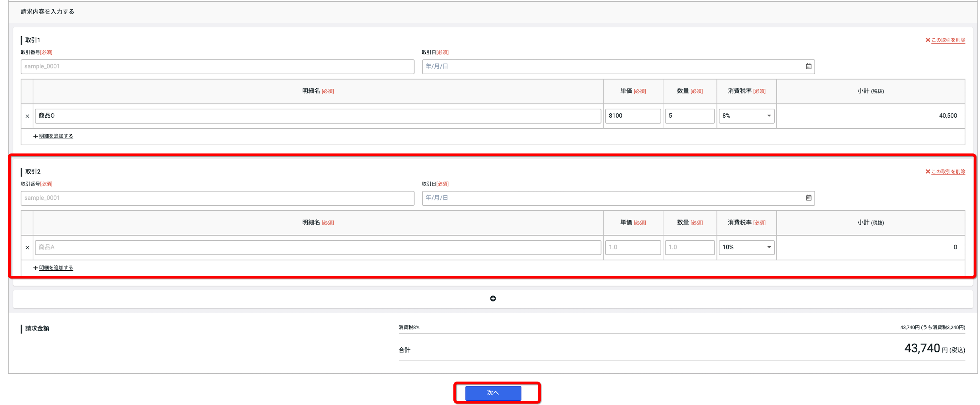Open calendar picker for 取引1 date
Screen dimensions: 980x405
[808, 66]
